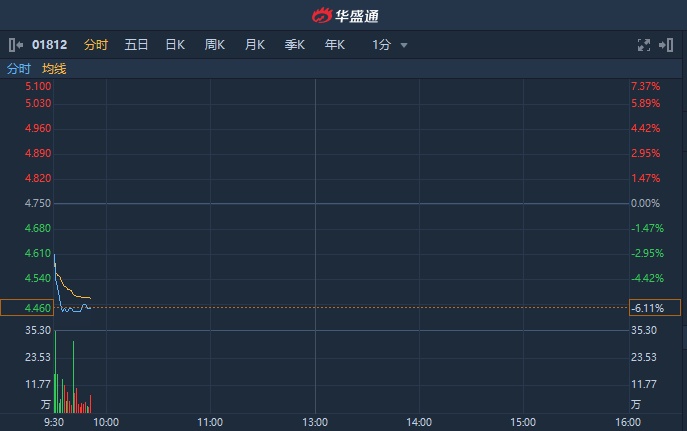
Task: Click the 4.680 price label
Action: pyautogui.click(x=38, y=228)
